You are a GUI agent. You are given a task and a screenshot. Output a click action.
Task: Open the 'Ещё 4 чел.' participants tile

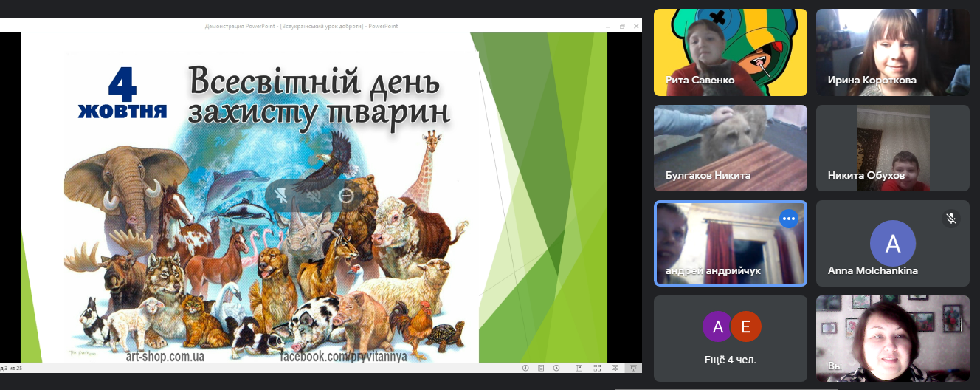731,339
